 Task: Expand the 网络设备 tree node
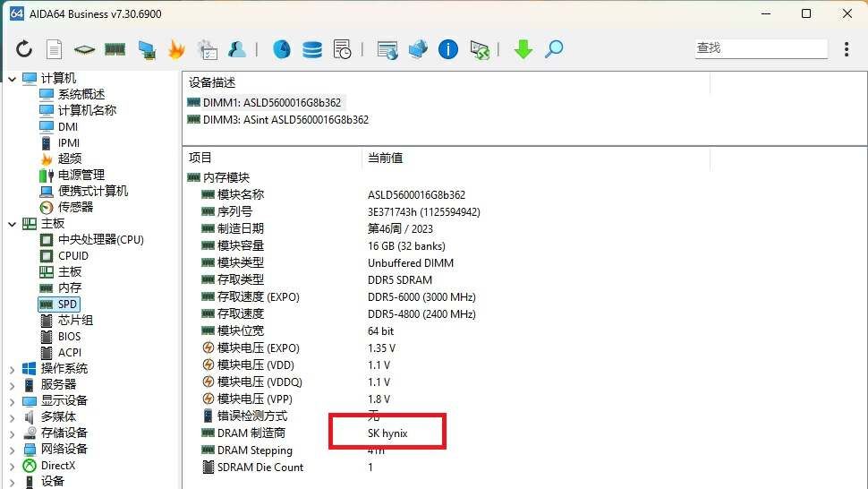13,449
